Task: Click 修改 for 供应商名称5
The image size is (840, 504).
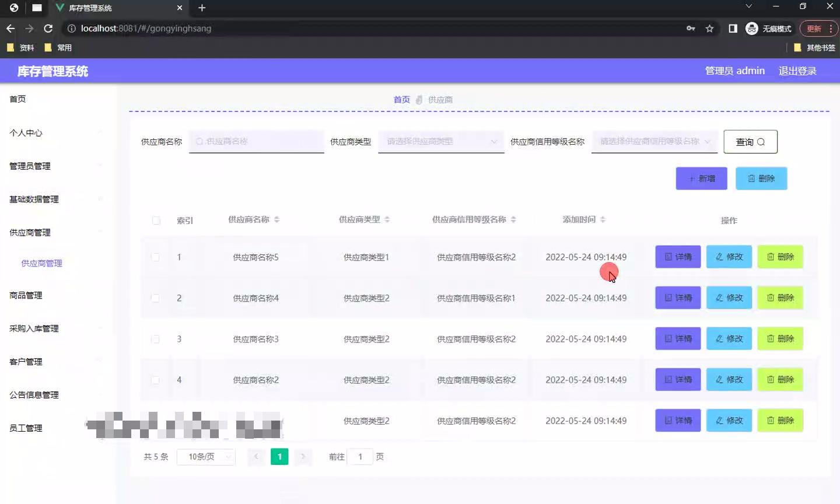Action: click(729, 257)
